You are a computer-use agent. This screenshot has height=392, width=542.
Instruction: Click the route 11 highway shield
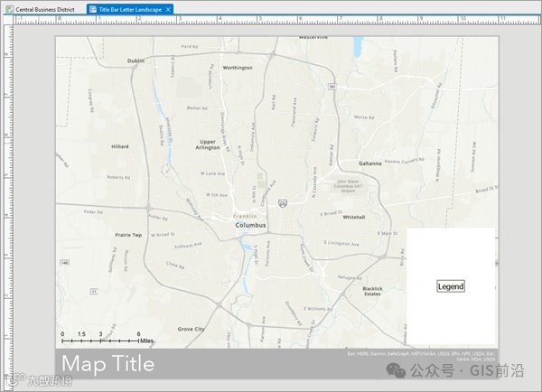click(94, 292)
